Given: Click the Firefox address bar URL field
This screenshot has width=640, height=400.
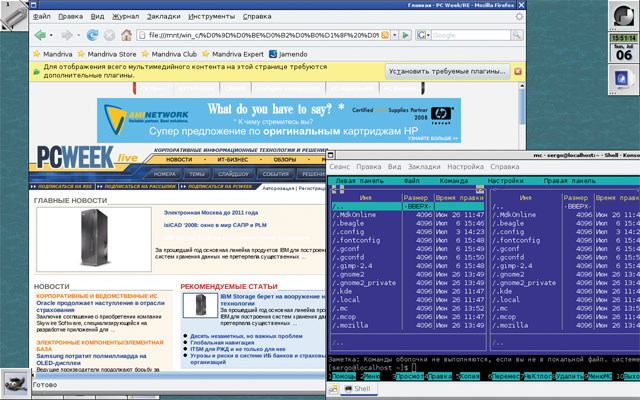Looking at the screenshot, I should click(x=259, y=35).
